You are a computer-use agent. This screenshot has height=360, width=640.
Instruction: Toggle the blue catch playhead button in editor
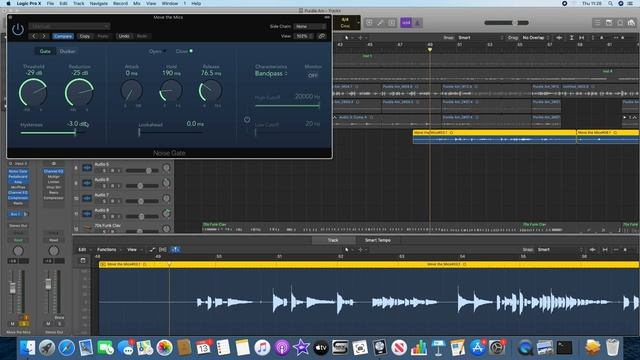click(x=175, y=249)
